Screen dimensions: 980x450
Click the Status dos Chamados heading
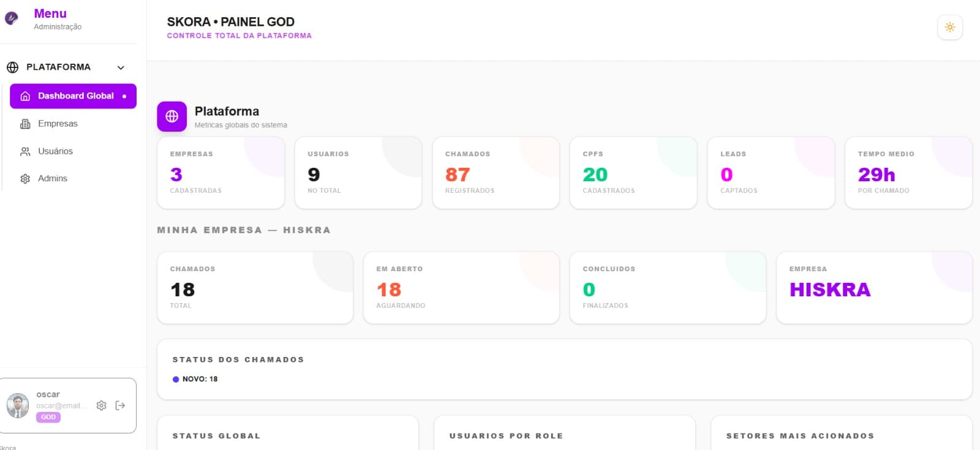[238, 359]
